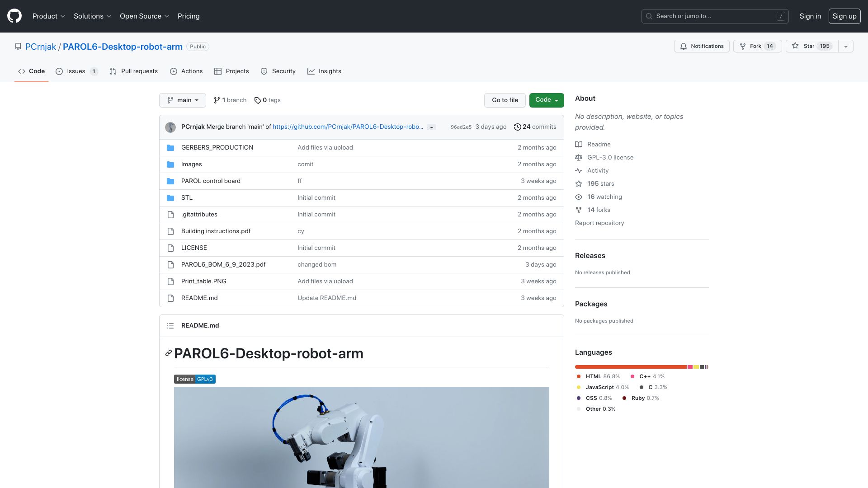Star the PAROL6 repository
This screenshot has width=868, height=488.
pos(812,46)
